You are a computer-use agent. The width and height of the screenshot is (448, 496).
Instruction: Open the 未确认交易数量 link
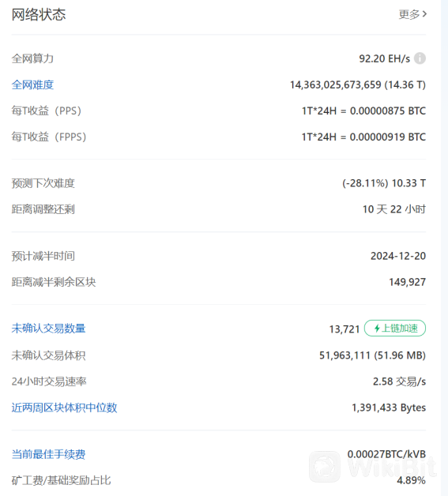(x=48, y=329)
